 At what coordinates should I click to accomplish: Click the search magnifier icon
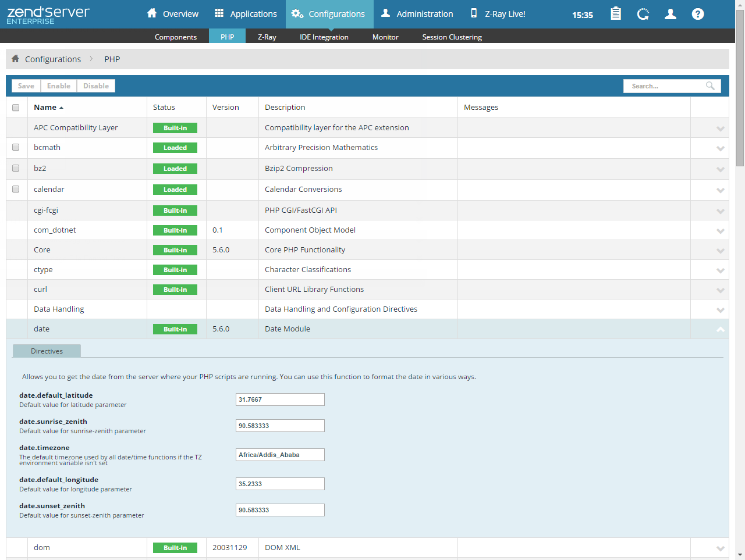710,86
